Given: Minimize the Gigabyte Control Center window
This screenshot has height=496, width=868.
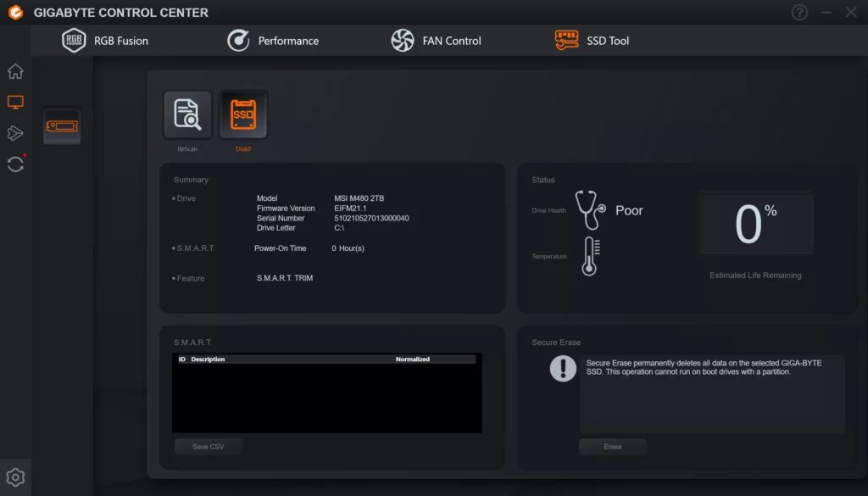Looking at the screenshot, I should [826, 12].
